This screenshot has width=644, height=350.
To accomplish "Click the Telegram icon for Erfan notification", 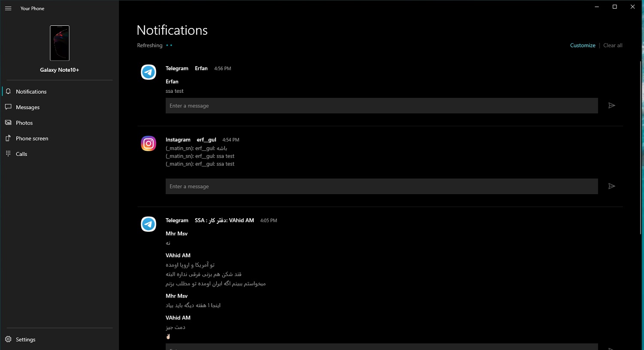I will 149,72.
